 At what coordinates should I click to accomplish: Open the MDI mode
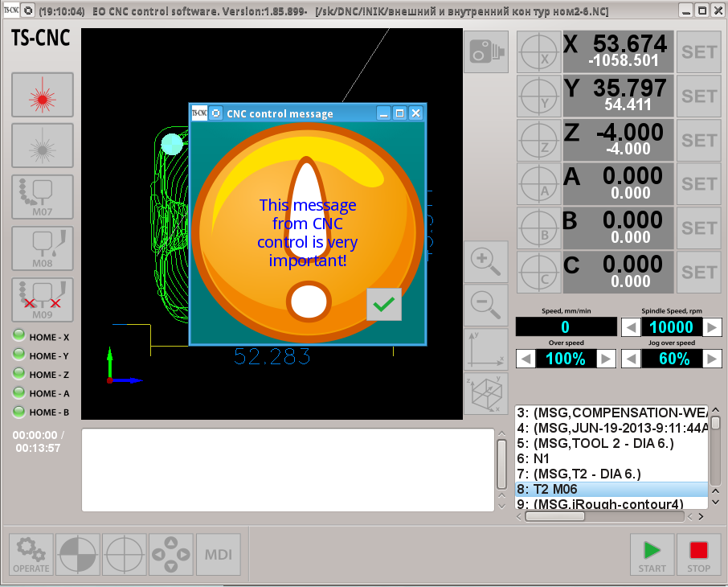pos(219,555)
